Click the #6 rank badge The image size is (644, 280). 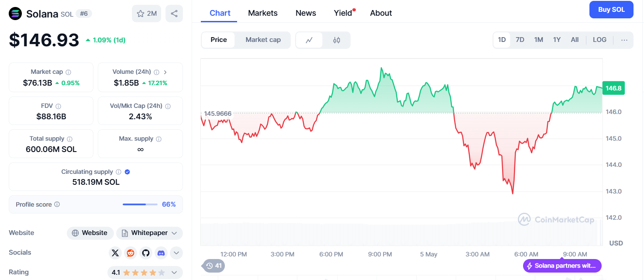click(84, 14)
